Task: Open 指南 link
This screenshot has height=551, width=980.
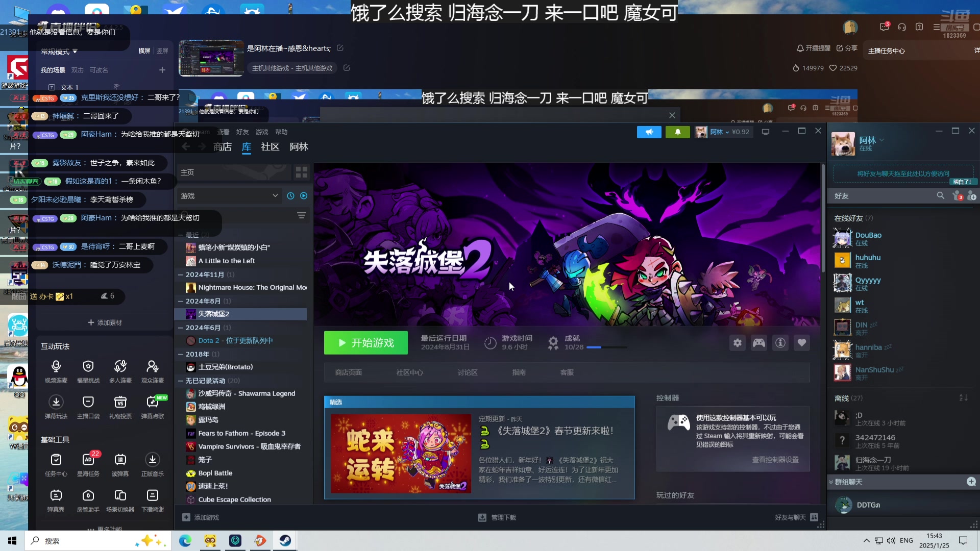Action: [519, 372]
